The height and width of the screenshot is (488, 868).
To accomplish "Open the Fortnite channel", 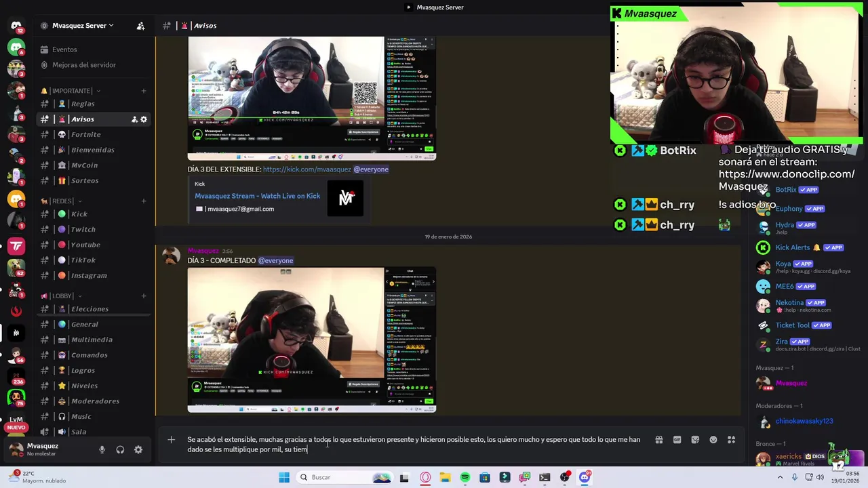I will coord(92,134).
